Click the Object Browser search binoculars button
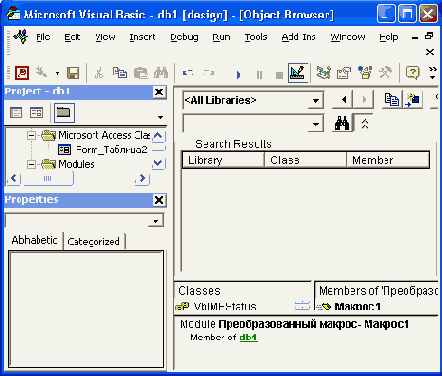The width and height of the screenshot is (442, 376). tap(342, 124)
